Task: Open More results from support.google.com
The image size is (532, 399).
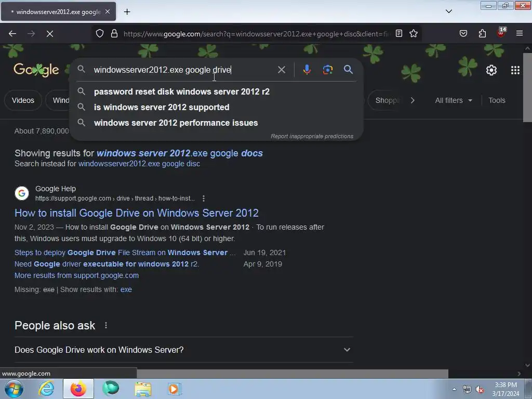Action: tap(76, 275)
